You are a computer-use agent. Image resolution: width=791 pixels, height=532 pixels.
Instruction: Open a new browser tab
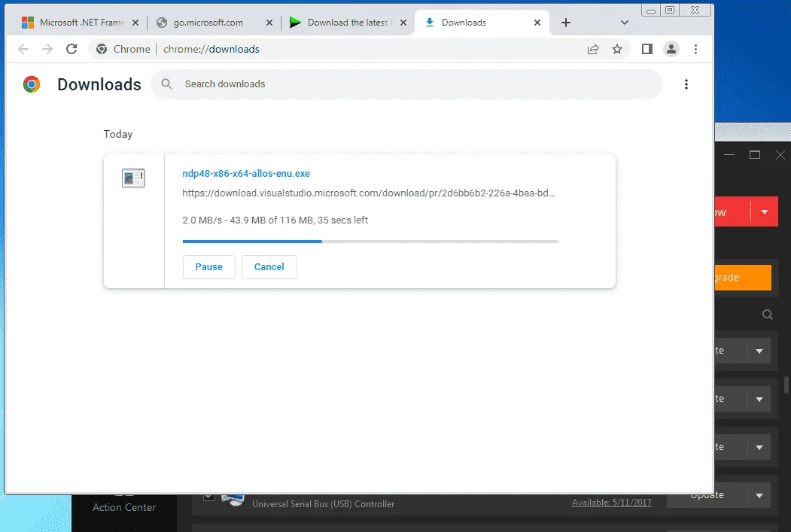[x=566, y=23]
